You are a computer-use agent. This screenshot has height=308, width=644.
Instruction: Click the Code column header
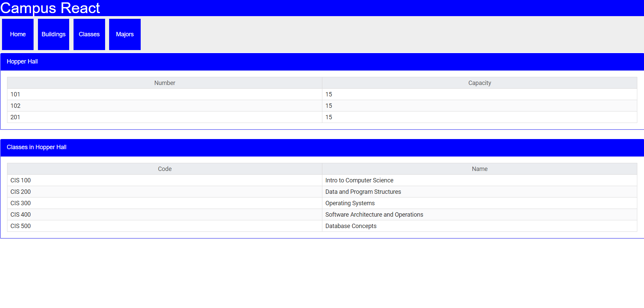click(x=165, y=169)
